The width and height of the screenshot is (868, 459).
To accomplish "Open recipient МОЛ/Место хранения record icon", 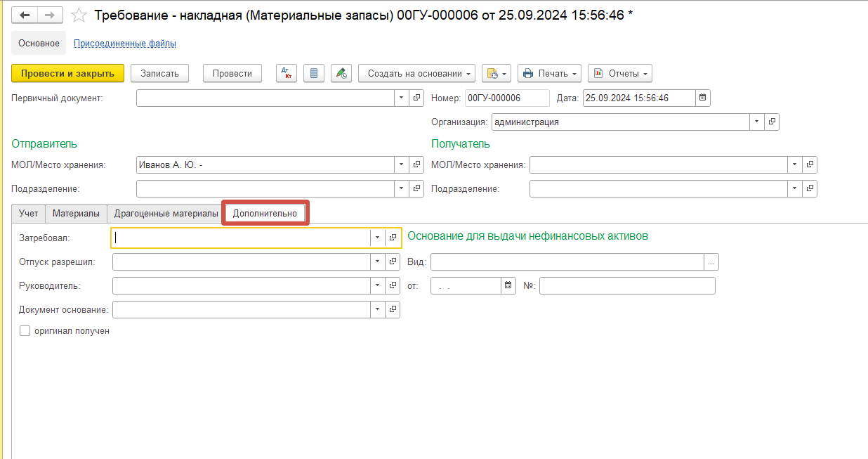I will point(810,165).
